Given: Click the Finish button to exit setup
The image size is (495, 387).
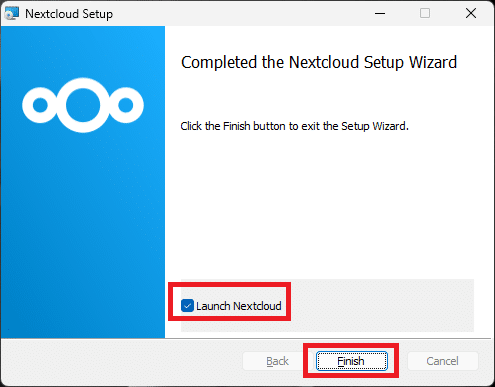Looking at the screenshot, I should pos(352,361).
